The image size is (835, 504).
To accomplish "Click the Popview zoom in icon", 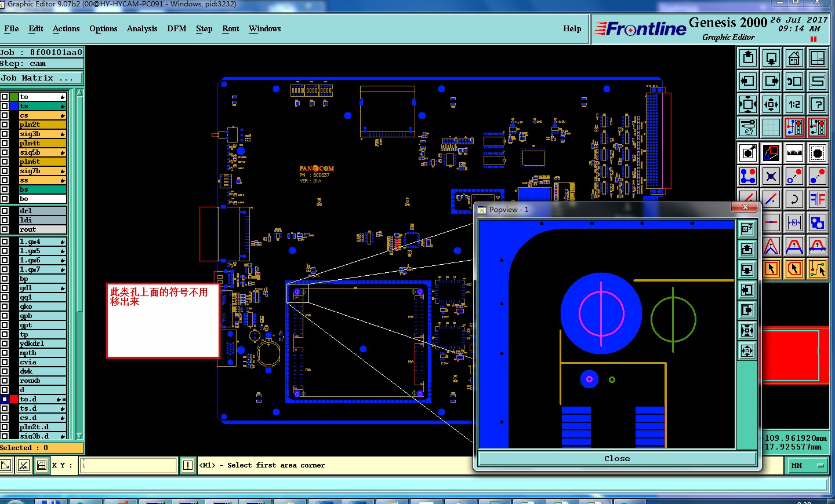I will pyautogui.click(x=747, y=331).
